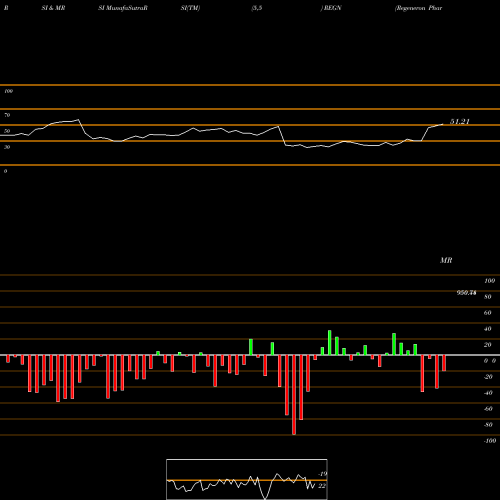Viewport: 500px width, 500px height.
Task: Click the '-100' axis label on MR panel
Action: point(490,441)
